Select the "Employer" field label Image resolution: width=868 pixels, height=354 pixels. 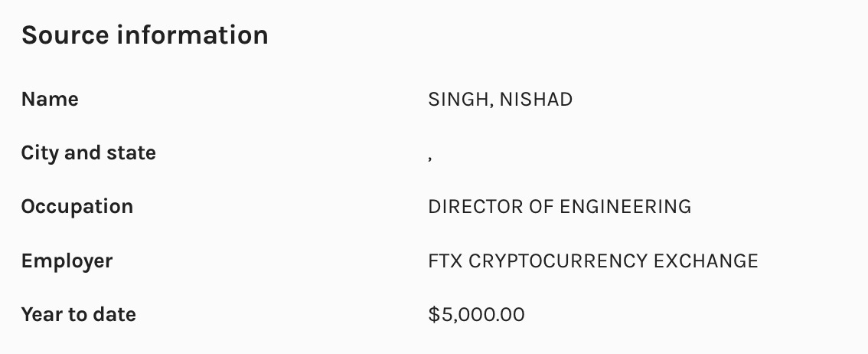tap(67, 261)
